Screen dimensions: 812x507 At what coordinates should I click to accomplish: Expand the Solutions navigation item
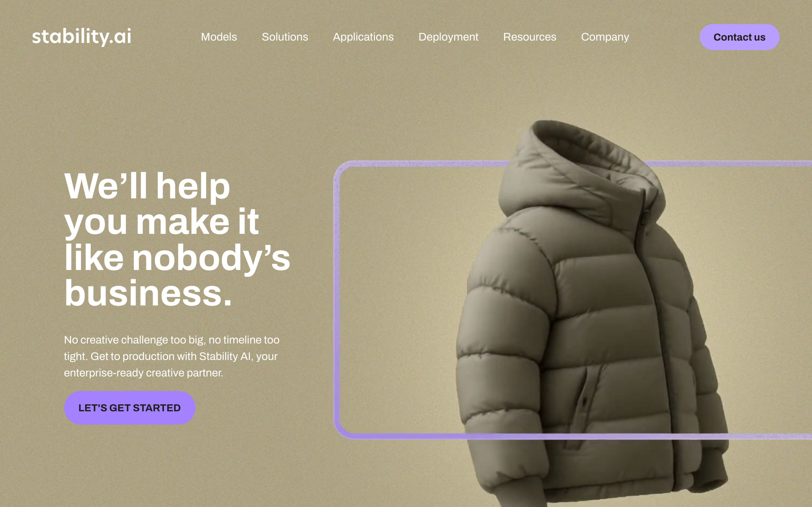(285, 37)
